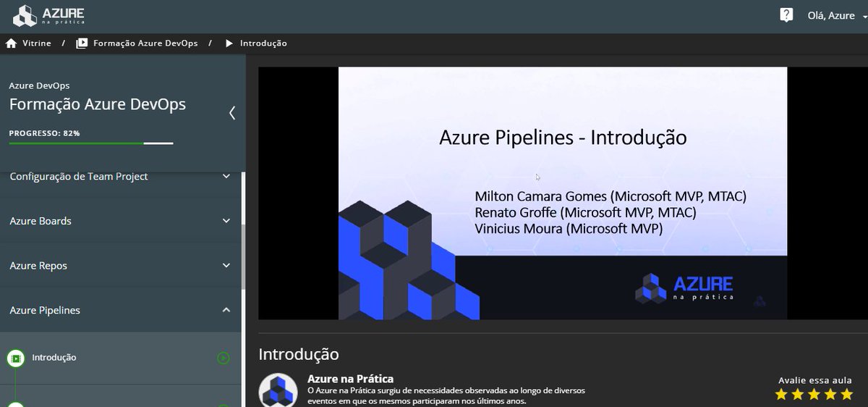868x407 pixels.
Task: Collapse the sidebar with the left chevron
Action: (231, 112)
